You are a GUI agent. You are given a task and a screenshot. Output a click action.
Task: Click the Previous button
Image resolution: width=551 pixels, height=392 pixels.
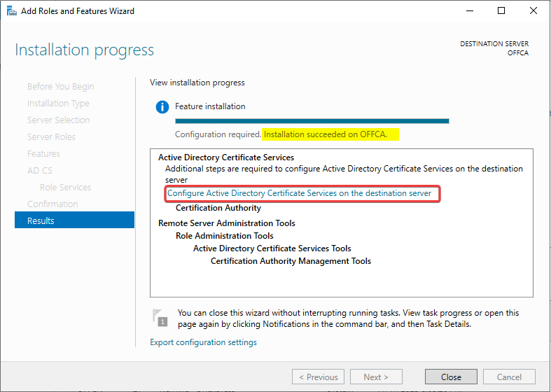pos(318,377)
